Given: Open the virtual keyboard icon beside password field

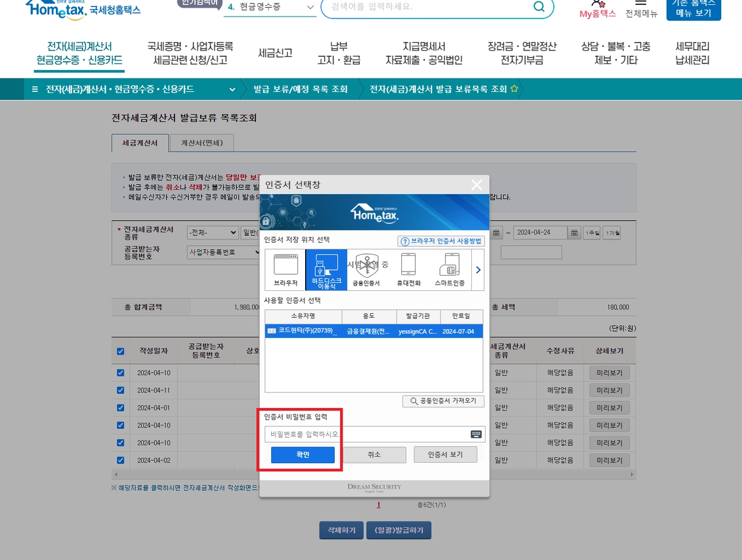Looking at the screenshot, I should (x=475, y=434).
